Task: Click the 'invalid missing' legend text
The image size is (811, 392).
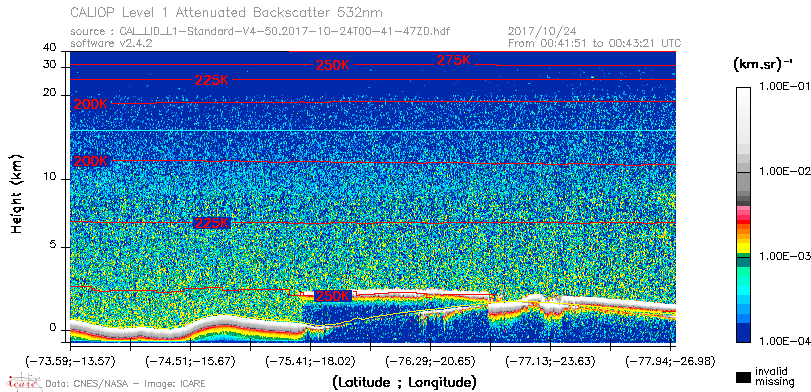Action: (775, 377)
